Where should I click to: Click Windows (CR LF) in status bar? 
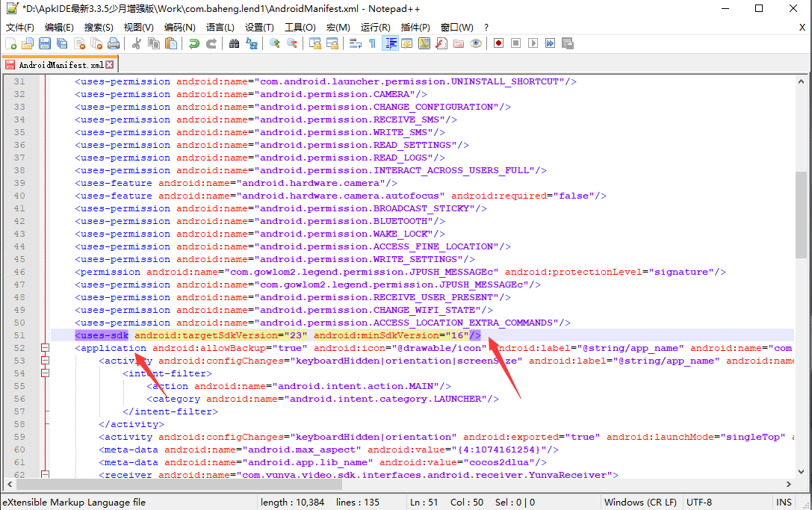(x=640, y=503)
